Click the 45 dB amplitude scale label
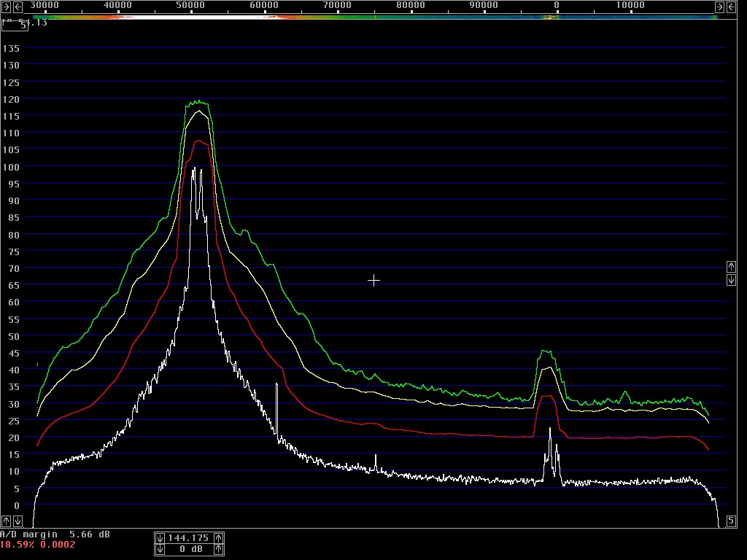 (x=14, y=353)
